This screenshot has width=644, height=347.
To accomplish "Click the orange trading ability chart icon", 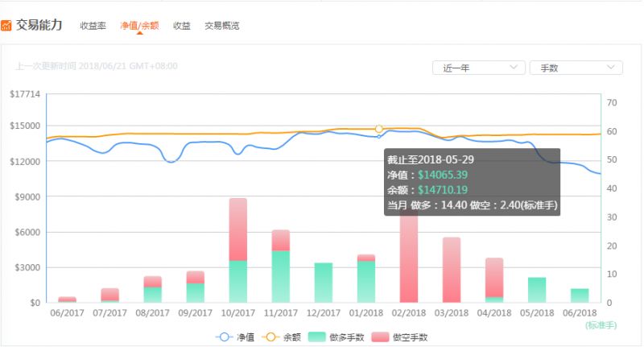I will click(6, 26).
